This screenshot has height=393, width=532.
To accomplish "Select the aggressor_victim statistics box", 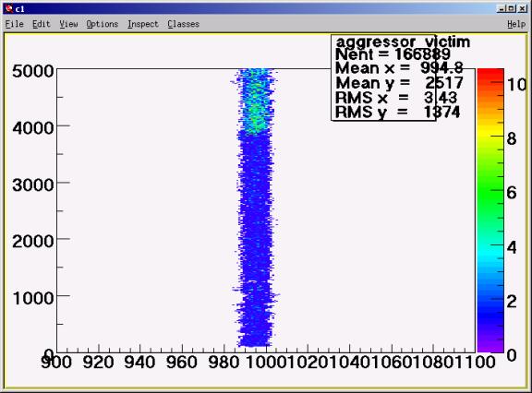I will 383,77.
